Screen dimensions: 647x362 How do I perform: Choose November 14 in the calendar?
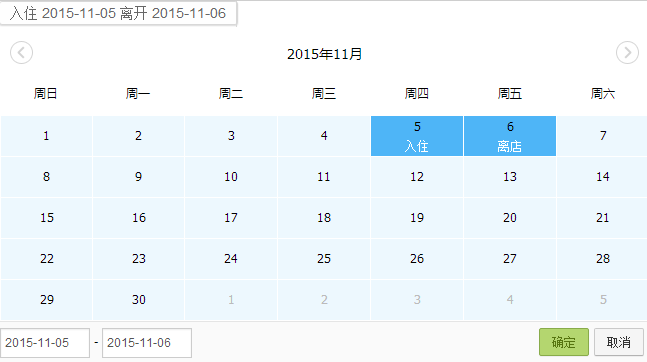click(x=602, y=177)
